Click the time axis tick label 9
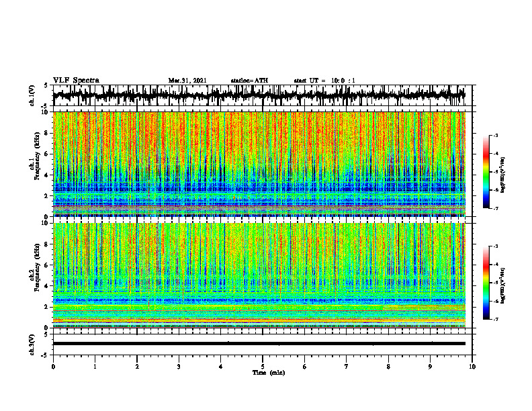The image size is (532, 411). tap(430, 367)
